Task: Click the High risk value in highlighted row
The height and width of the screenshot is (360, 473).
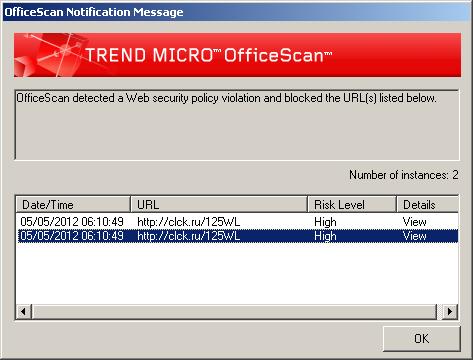Action: coord(325,236)
